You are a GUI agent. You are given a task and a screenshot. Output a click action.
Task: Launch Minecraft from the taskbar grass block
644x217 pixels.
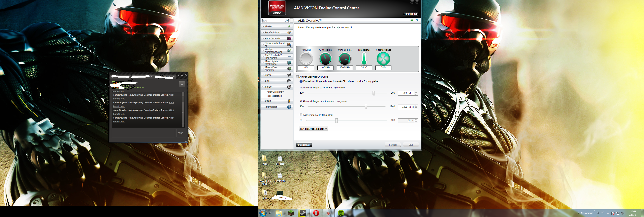tap(291, 213)
